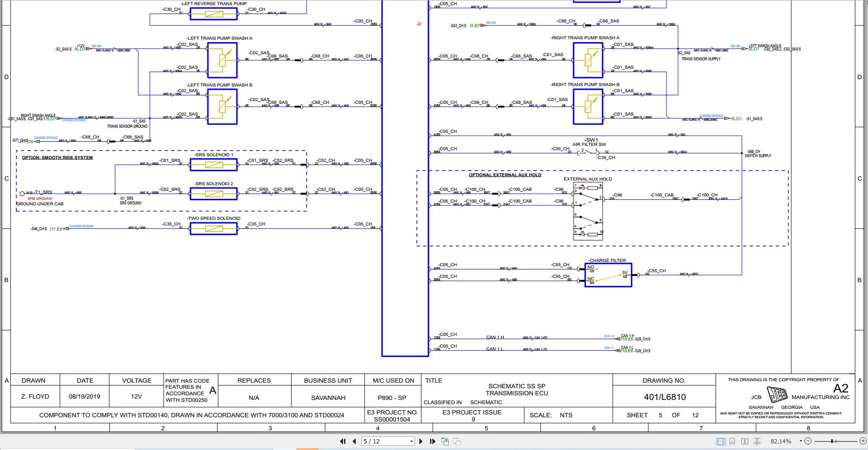This screenshot has height=450, width=868.
Task: Select continuous page view mode
Action: click(x=732, y=441)
